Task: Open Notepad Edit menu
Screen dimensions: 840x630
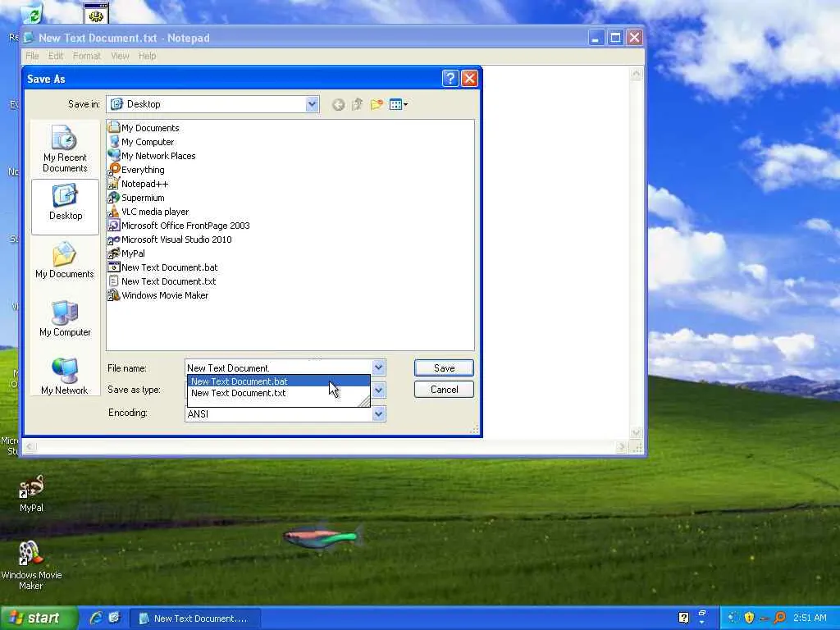Action: coord(56,56)
